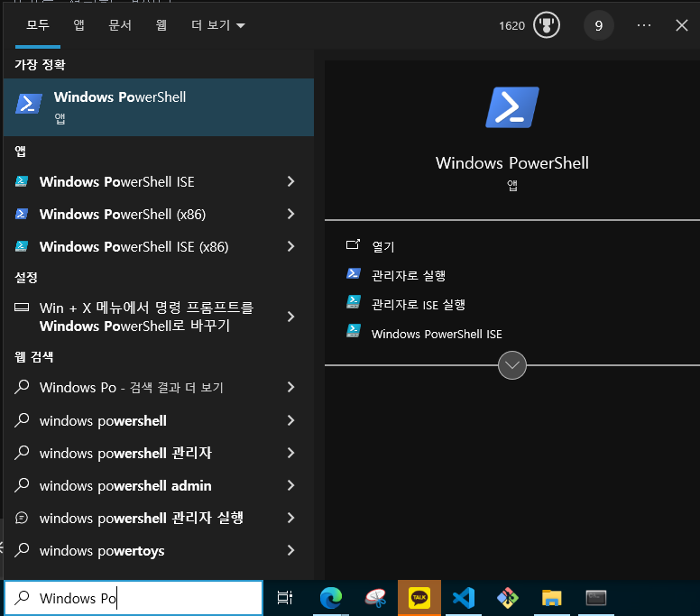Viewport: 700px width, 616px height.
Task: Open Snipping tool icon in taskbar
Action: point(375,598)
